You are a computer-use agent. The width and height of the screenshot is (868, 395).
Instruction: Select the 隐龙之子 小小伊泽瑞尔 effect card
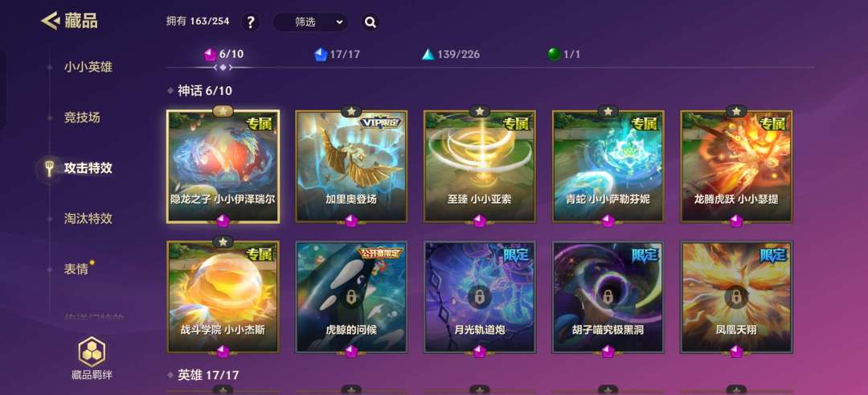pyautogui.click(x=223, y=167)
